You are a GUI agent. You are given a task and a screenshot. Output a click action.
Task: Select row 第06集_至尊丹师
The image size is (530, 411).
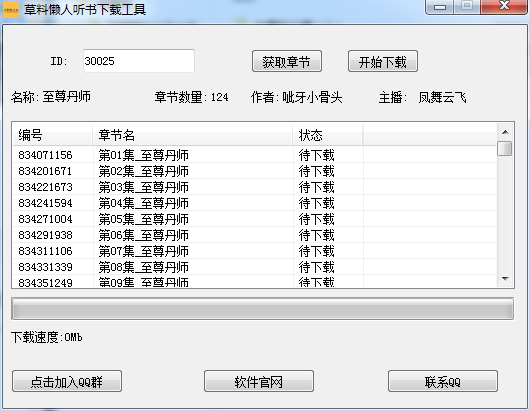pyautogui.click(x=255, y=235)
